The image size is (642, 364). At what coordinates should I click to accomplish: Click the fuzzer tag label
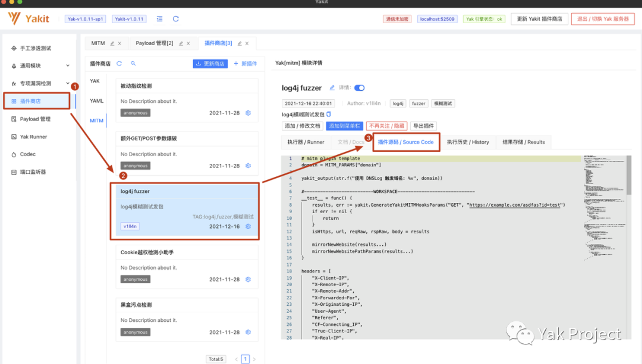[418, 103]
